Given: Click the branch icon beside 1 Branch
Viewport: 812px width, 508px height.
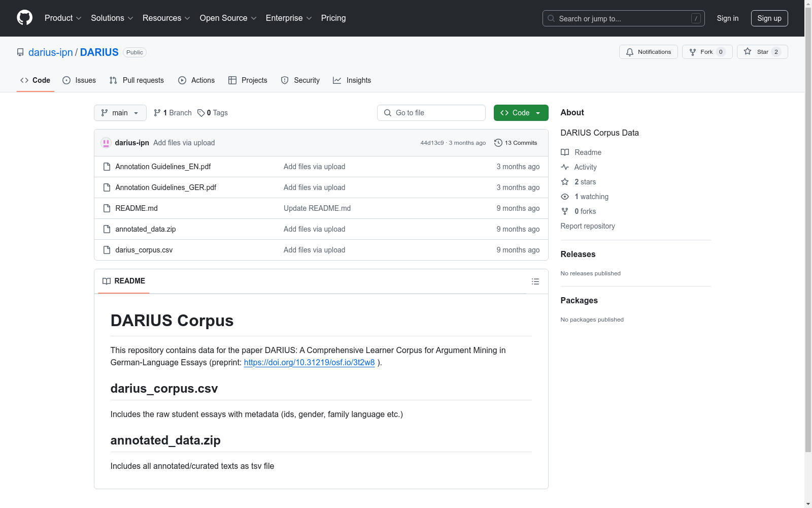Looking at the screenshot, I should [x=157, y=113].
